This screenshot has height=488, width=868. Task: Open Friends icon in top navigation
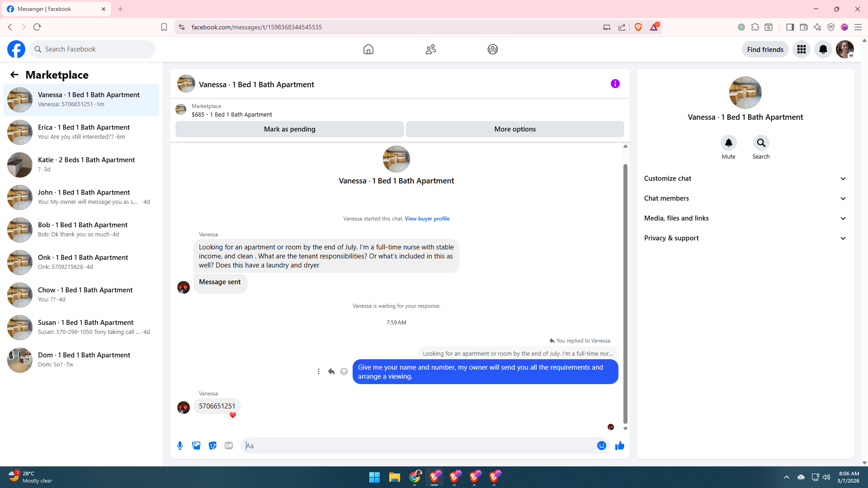pos(431,49)
